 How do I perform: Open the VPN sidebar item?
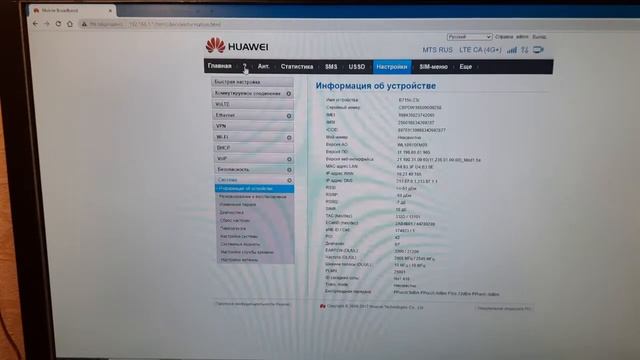[253, 126]
